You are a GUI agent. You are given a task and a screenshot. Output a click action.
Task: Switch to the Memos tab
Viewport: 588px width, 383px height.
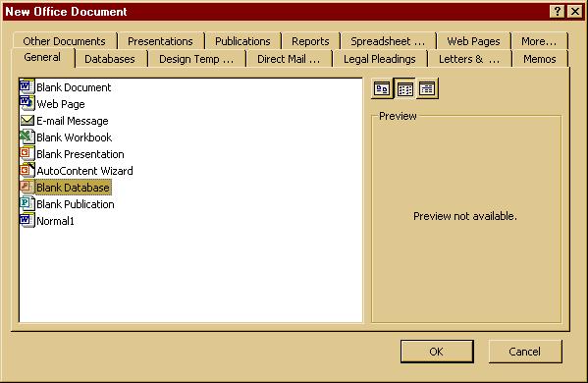pyautogui.click(x=540, y=59)
